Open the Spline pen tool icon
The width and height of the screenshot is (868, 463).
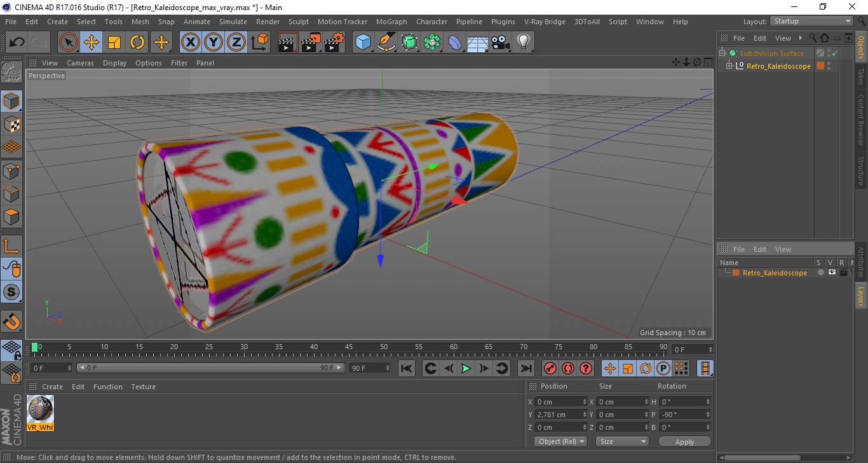tap(386, 43)
